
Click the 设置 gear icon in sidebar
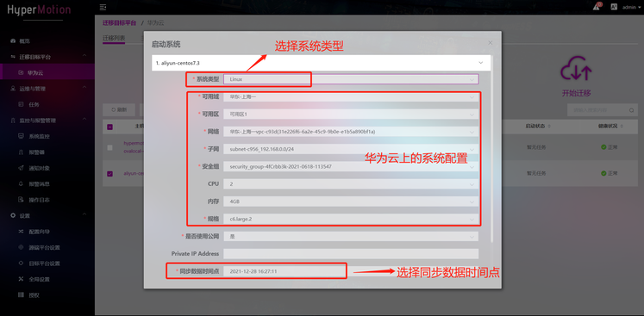coord(13,216)
